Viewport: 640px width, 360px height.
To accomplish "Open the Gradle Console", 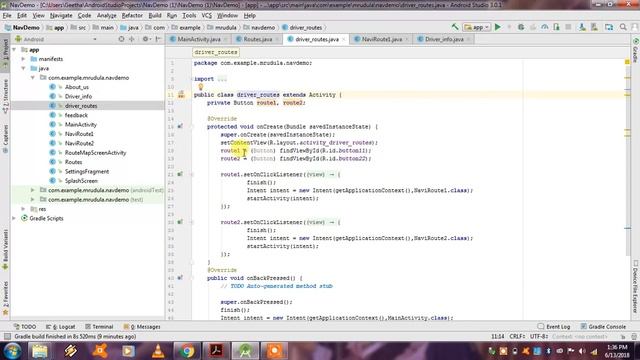I will point(603,327).
